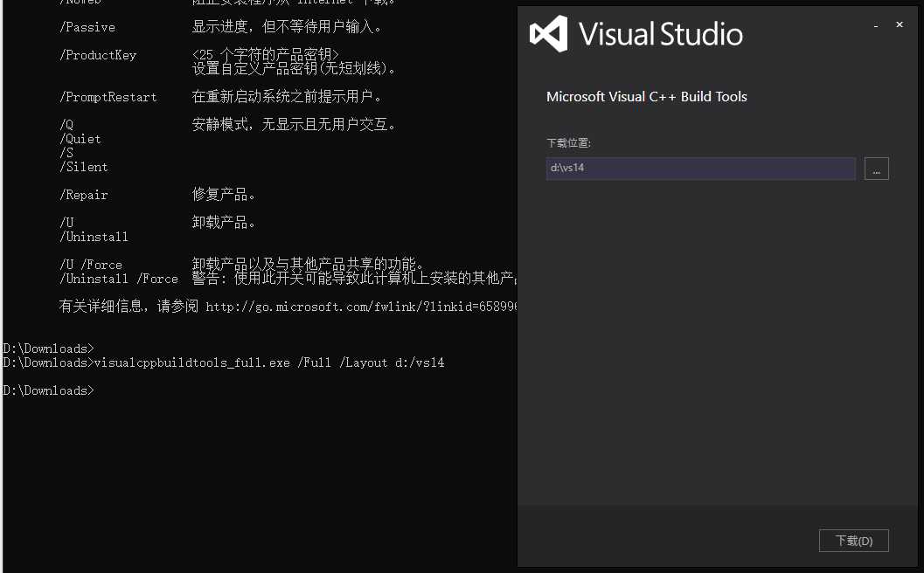Screen dimensions: 924x573
Task: Focus the download location field d:\vs14
Action: pyautogui.click(x=701, y=169)
